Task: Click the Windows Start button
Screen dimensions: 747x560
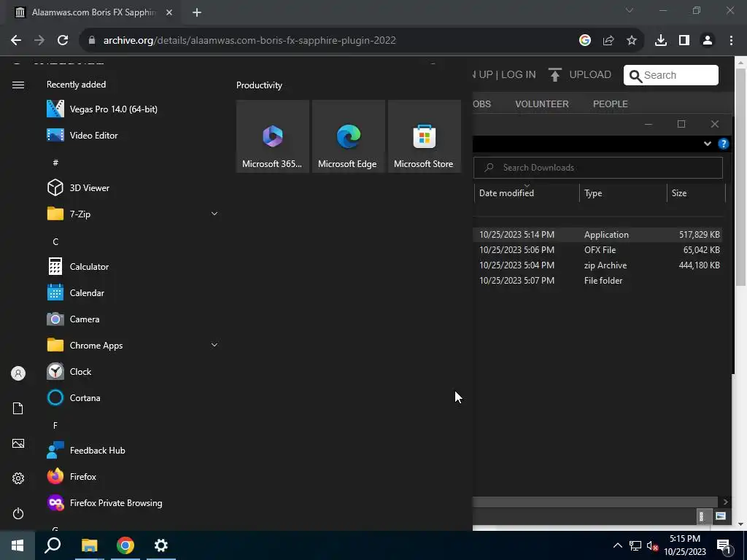Action: coord(18,545)
